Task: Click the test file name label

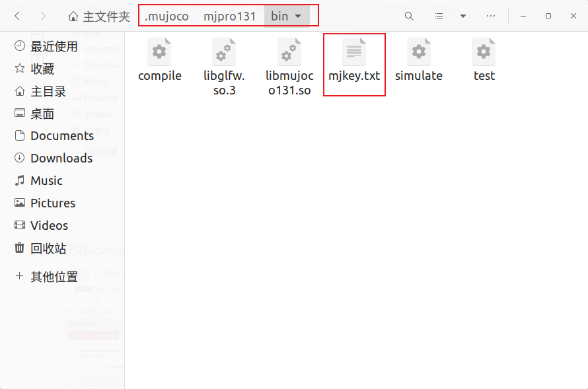Action: (x=484, y=76)
